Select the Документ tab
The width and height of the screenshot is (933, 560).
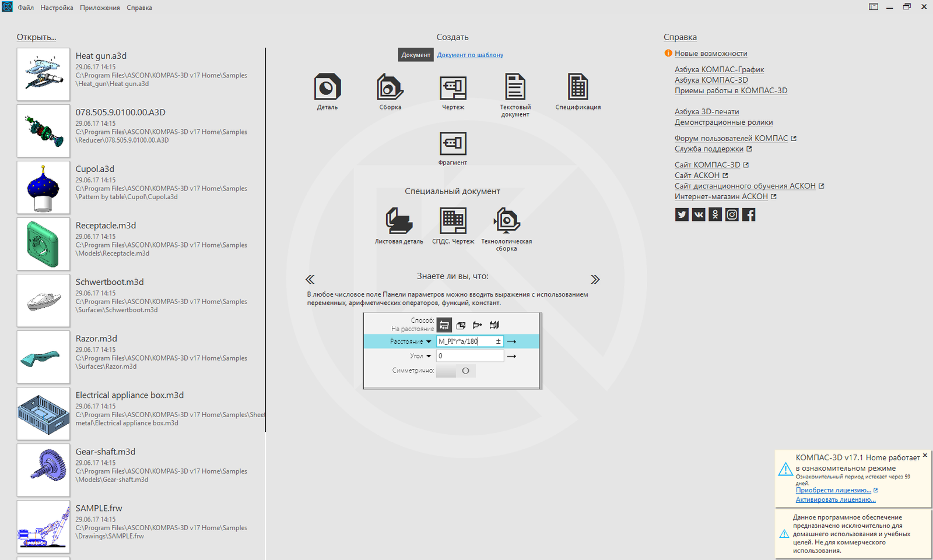[416, 55]
